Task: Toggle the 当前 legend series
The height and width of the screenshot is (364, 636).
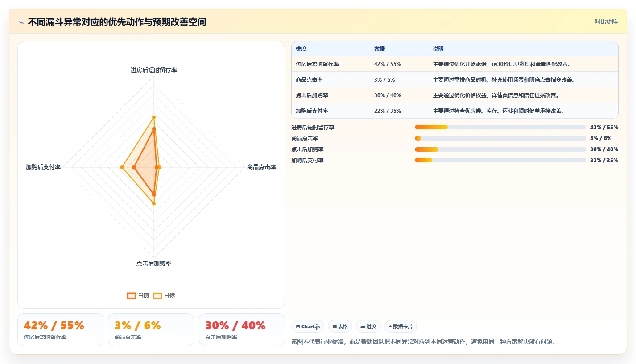Action: (x=138, y=295)
